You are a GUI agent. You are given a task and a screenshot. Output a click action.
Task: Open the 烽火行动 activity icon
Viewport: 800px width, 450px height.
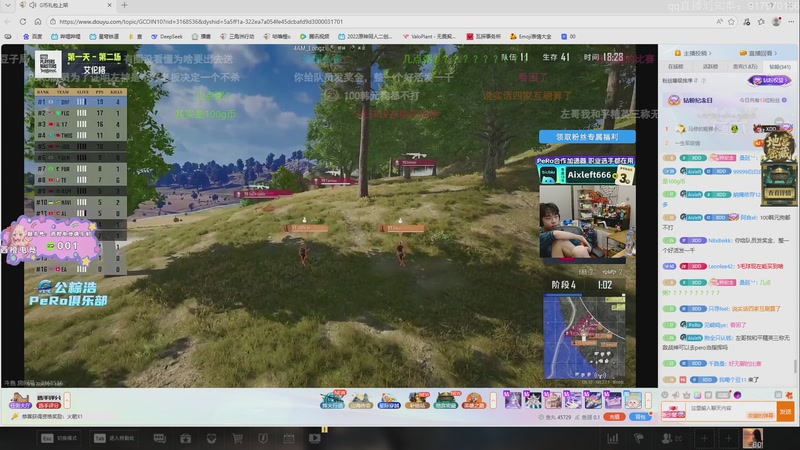(x=332, y=401)
